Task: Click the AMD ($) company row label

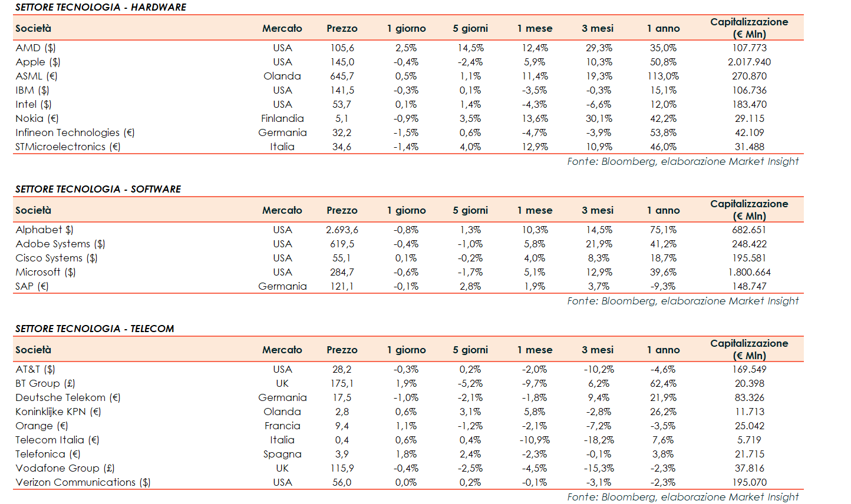Action: pyautogui.click(x=35, y=48)
